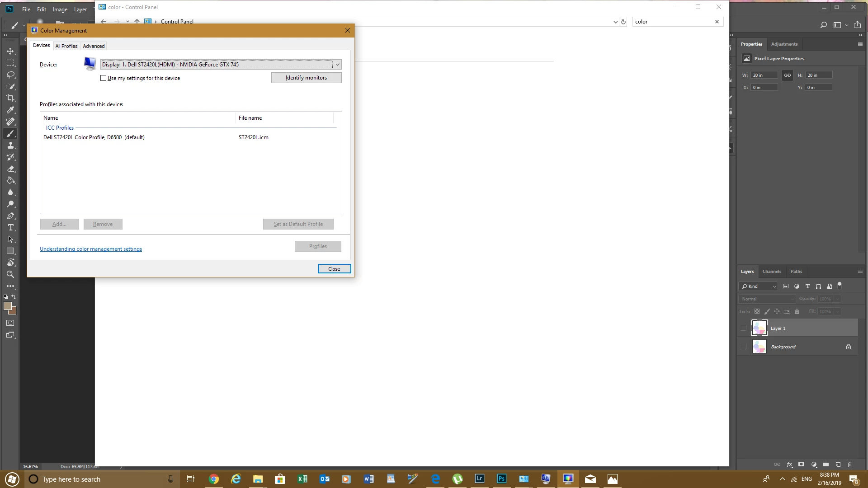Screen dimensions: 868x488
Task: Enable Use my settings for this device
Action: (x=104, y=78)
